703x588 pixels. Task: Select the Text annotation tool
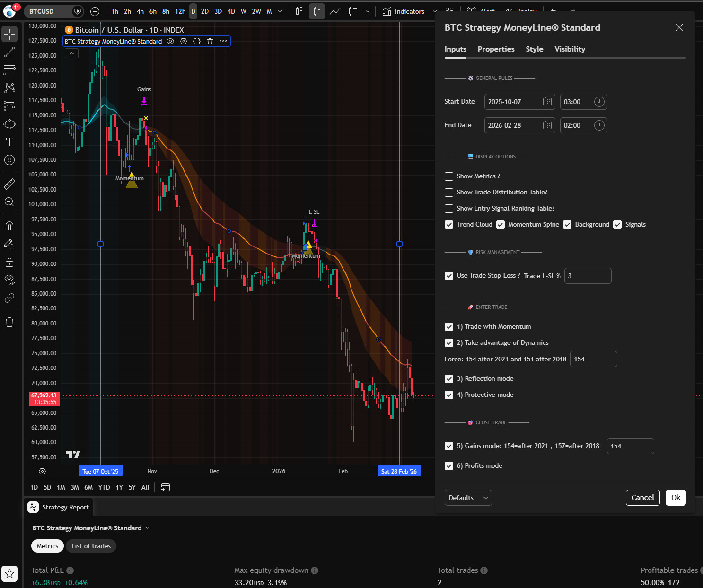(x=9, y=142)
